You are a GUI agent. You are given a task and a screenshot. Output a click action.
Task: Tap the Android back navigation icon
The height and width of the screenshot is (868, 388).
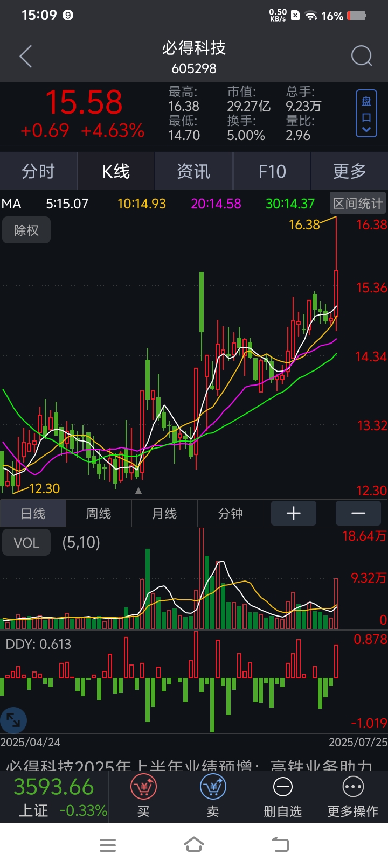280,844
